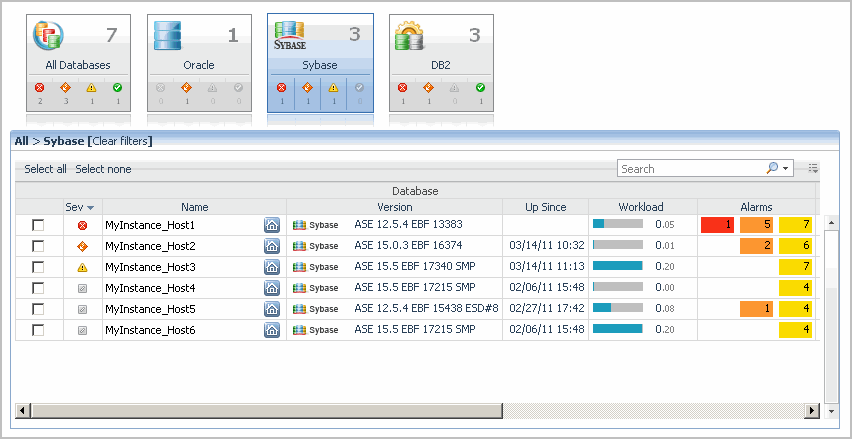Open home page for MyInstance_Host4
The height and width of the screenshot is (439, 852).
[x=272, y=288]
